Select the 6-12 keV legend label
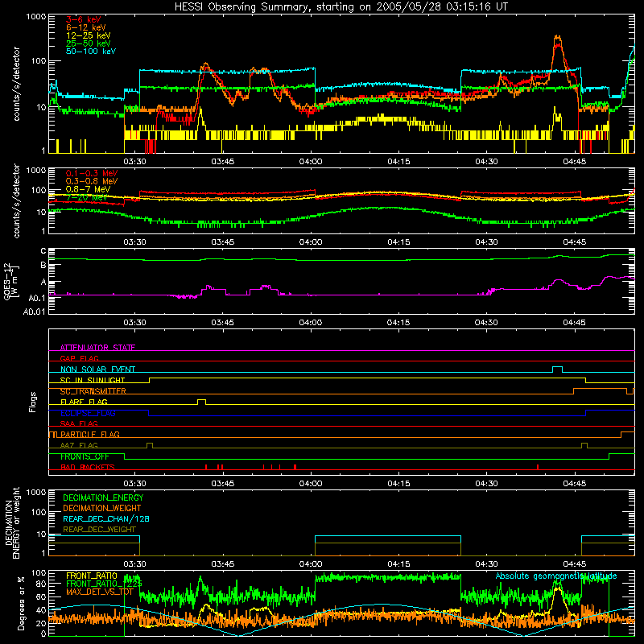Viewport: 644px width, 644px height. pos(86,27)
